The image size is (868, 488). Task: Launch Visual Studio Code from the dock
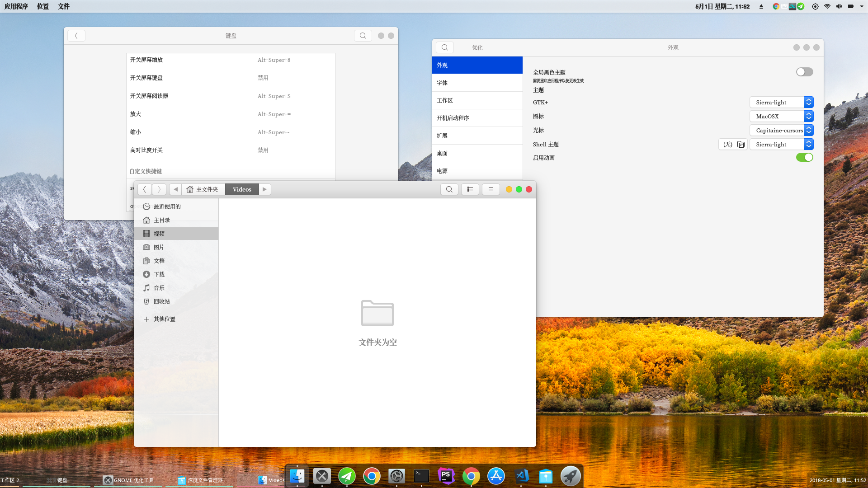click(521, 476)
